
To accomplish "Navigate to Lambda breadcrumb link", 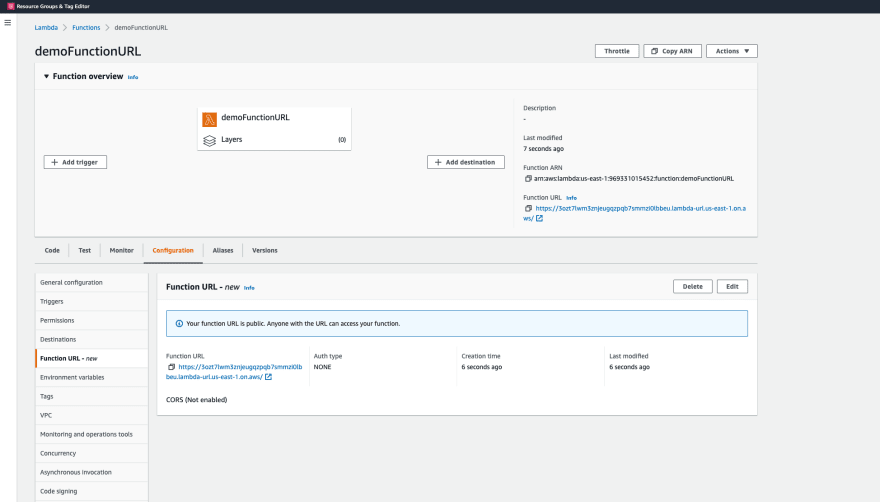I will pos(46,28).
